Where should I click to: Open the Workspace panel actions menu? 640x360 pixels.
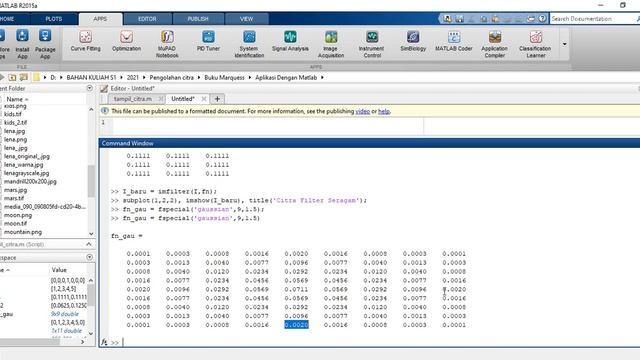point(90,257)
